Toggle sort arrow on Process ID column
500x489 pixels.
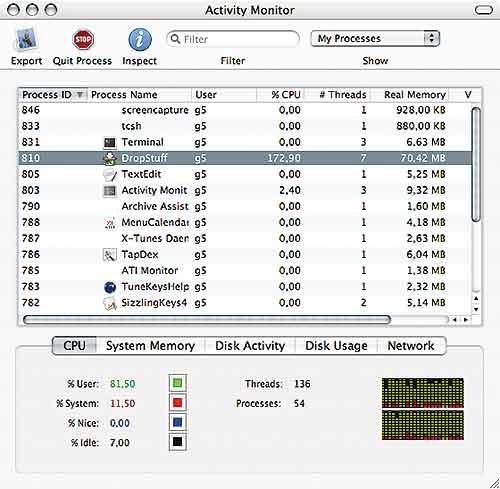tap(80, 95)
